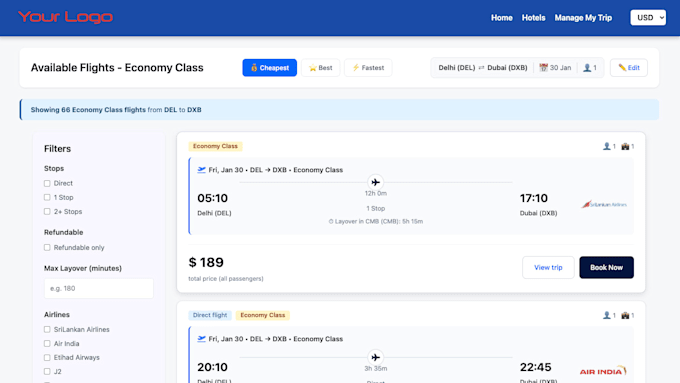
Task: Click the lightning icon in Fastest
Action: point(356,68)
